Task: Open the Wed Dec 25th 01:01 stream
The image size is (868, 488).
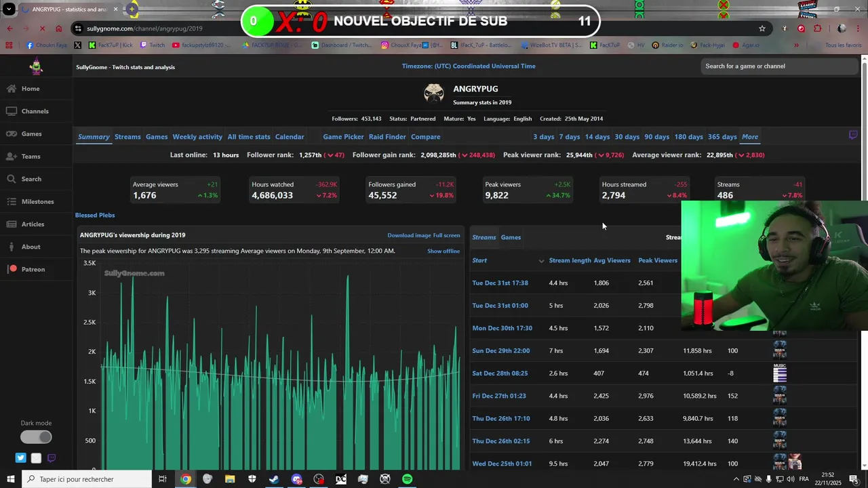Action: click(502, 464)
